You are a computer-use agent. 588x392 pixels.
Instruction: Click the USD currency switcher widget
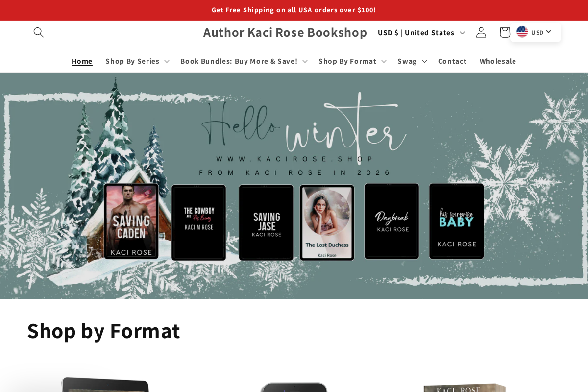(x=535, y=32)
